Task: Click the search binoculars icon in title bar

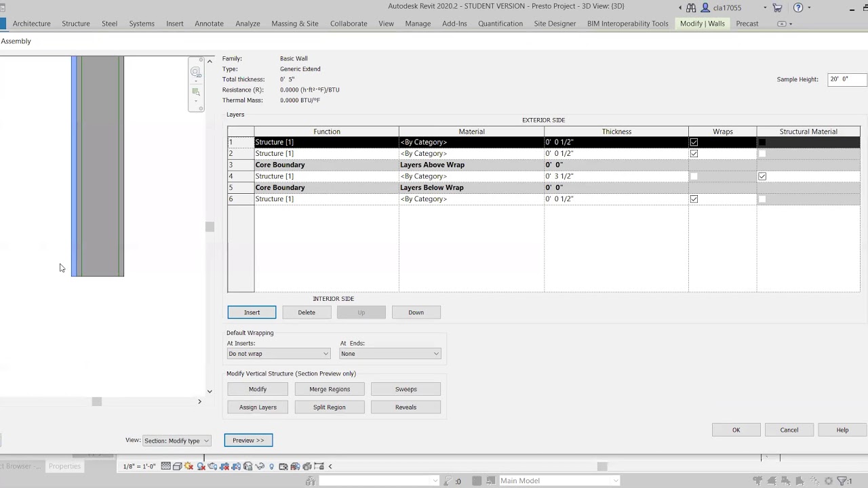Action: pos(691,7)
